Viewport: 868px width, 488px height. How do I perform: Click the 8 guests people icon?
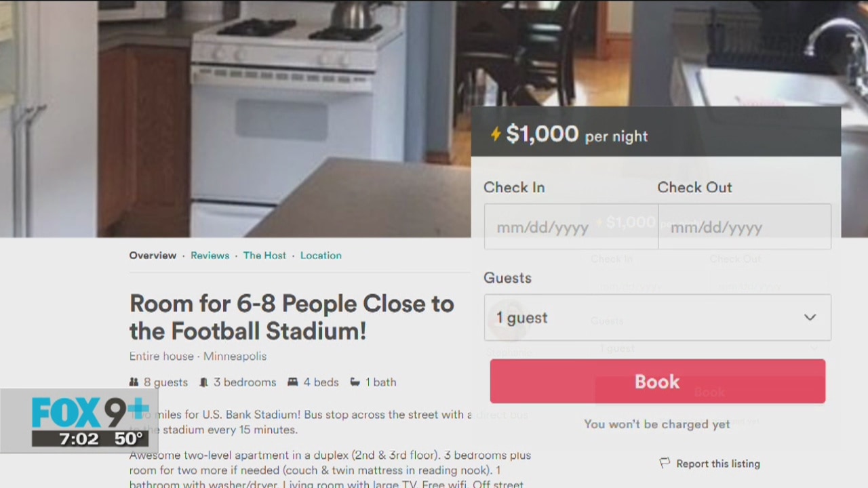134,382
